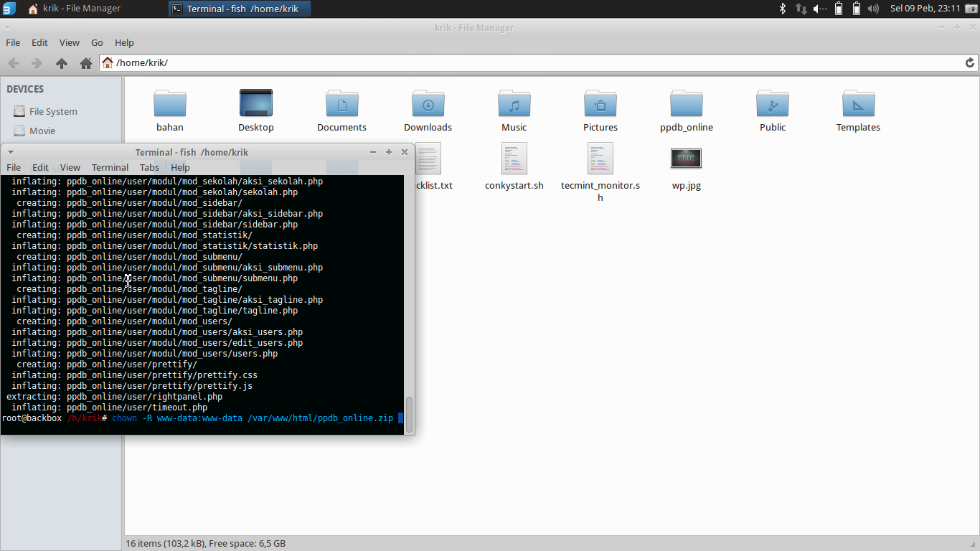
Task: Go forward in the File Manager toolbar
Action: (37, 63)
